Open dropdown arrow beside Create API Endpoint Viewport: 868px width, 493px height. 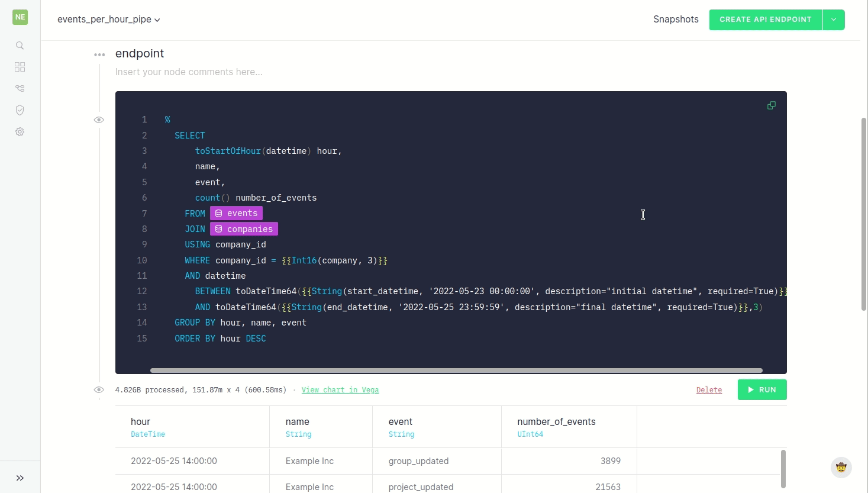point(833,20)
